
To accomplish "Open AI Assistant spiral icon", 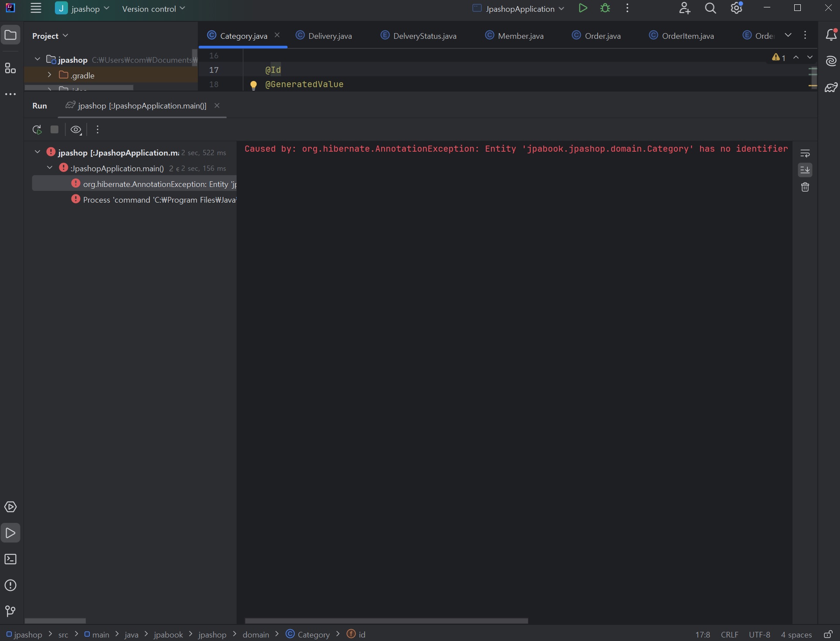I will pyautogui.click(x=831, y=61).
